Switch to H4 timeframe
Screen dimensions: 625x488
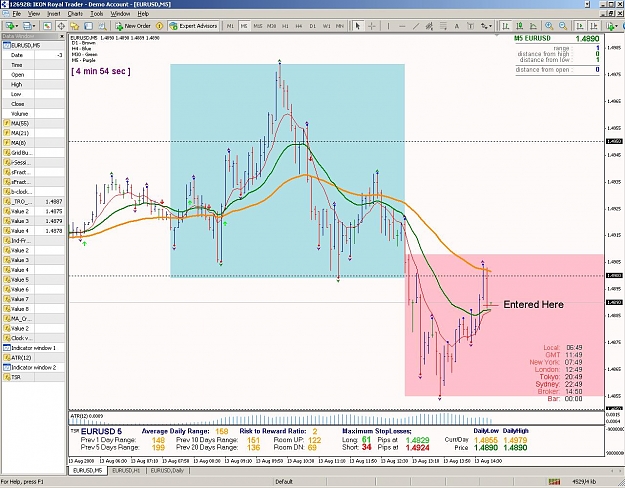(299, 26)
